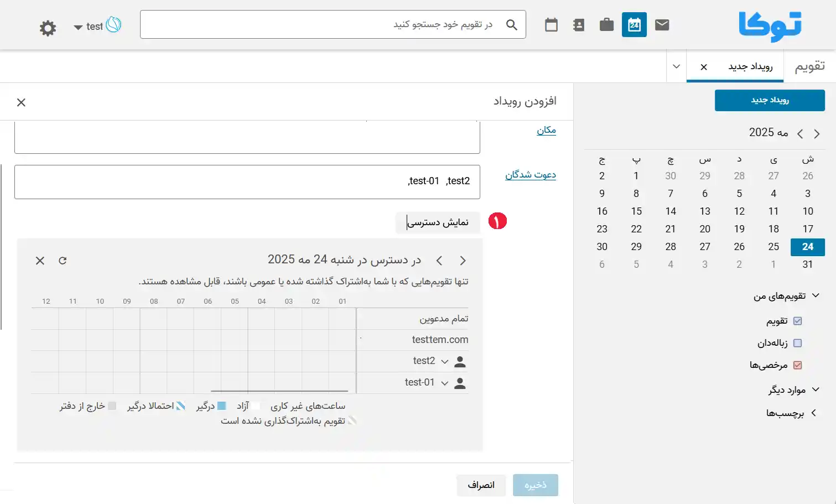
Task: Open the 'مکان' location link
Action: [x=546, y=129]
